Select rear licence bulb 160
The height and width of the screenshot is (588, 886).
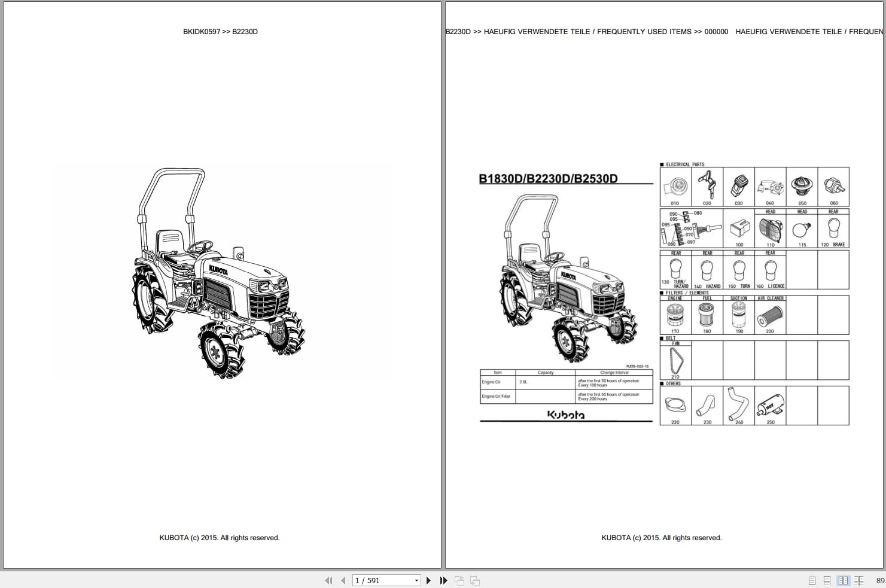pos(771,270)
